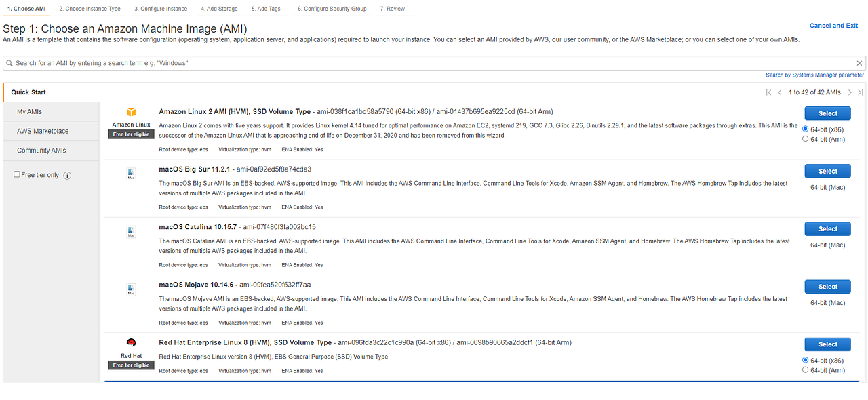The width and height of the screenshot is (868, 400).
Task: Open the Free tier only info tooltip icon
Action: click(66, 174)
